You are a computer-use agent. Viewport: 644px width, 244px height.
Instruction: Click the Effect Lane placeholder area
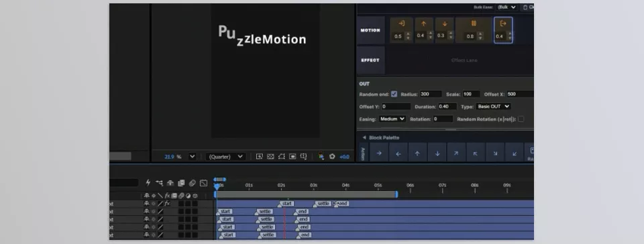coord(464,60)
